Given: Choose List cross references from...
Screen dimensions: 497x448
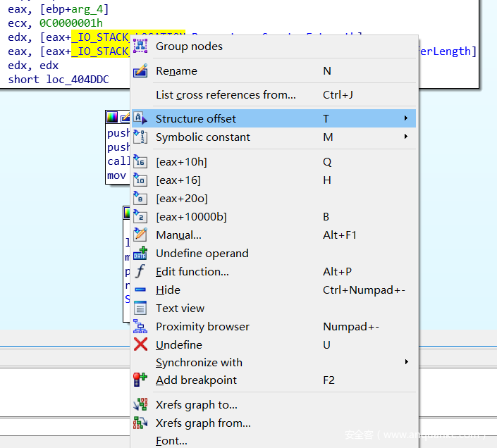Looking at the screenshot, I should click(226, 95).
